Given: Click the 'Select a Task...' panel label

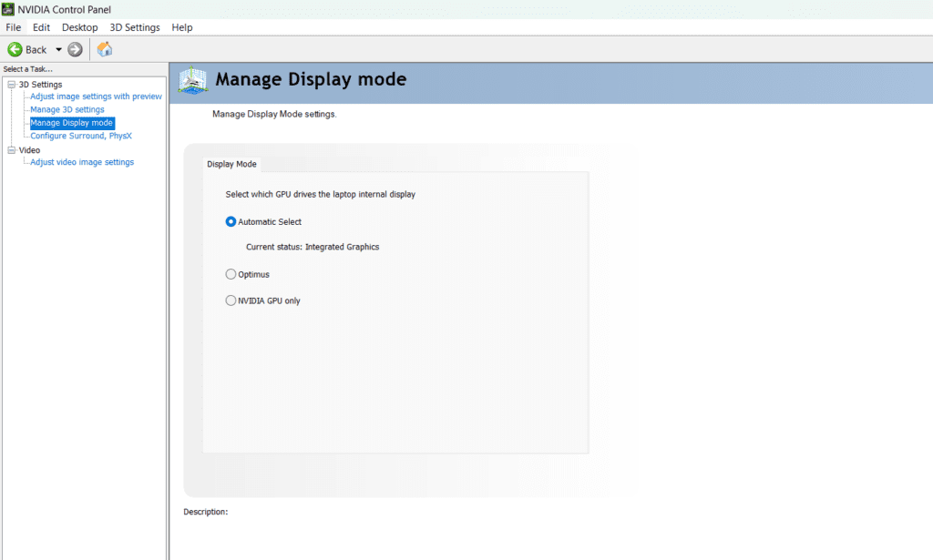Looking at the screenshot, I should click(27, 69).
